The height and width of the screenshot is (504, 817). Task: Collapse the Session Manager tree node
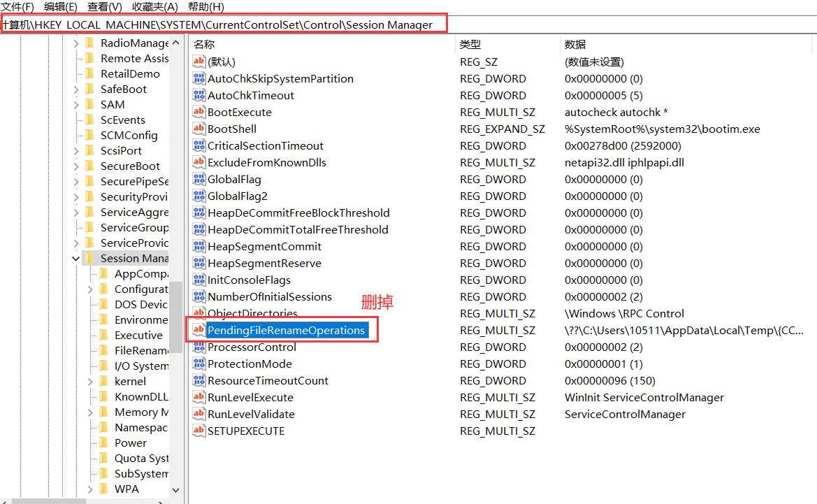click(76, 258)
